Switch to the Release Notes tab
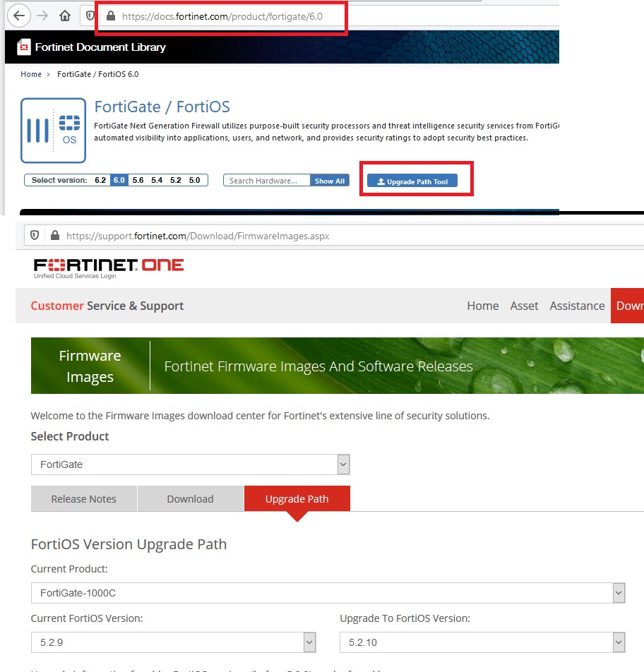 point(83,498)
